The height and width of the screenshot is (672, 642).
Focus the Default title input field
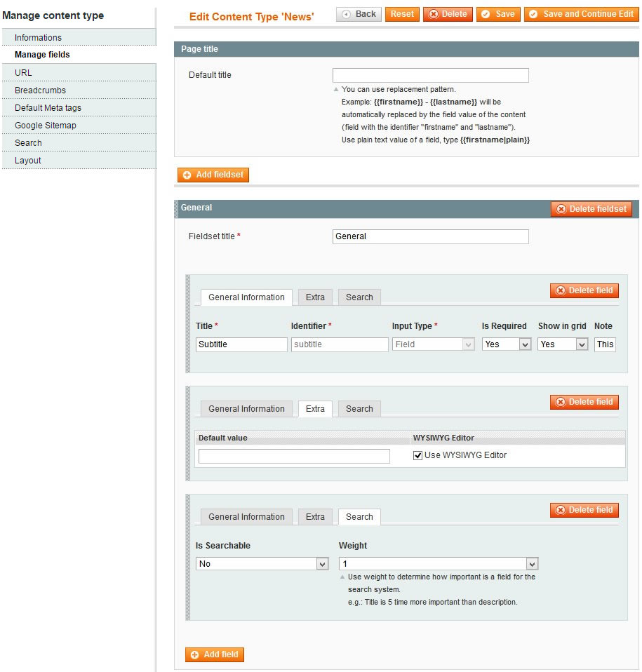pyautogui.click(x=430, y=76)
